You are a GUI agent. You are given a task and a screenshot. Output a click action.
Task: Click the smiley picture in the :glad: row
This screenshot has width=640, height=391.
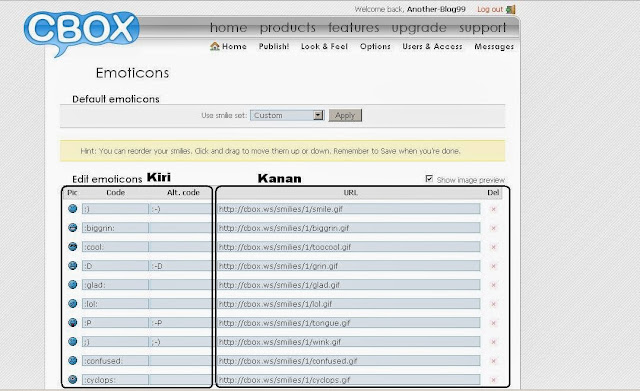coord(73,284)
